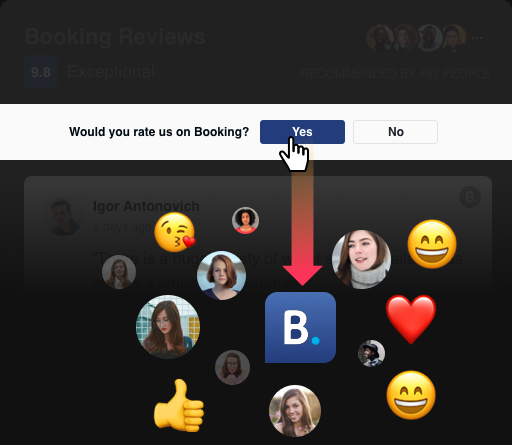Click the upper grinning face emoji

coord(432,244)
